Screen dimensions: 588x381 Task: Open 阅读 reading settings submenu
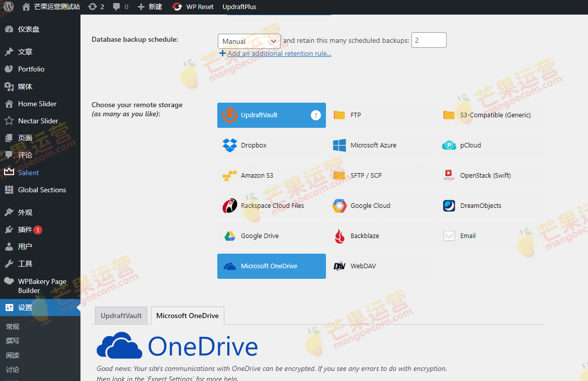(x=13, y=355)
